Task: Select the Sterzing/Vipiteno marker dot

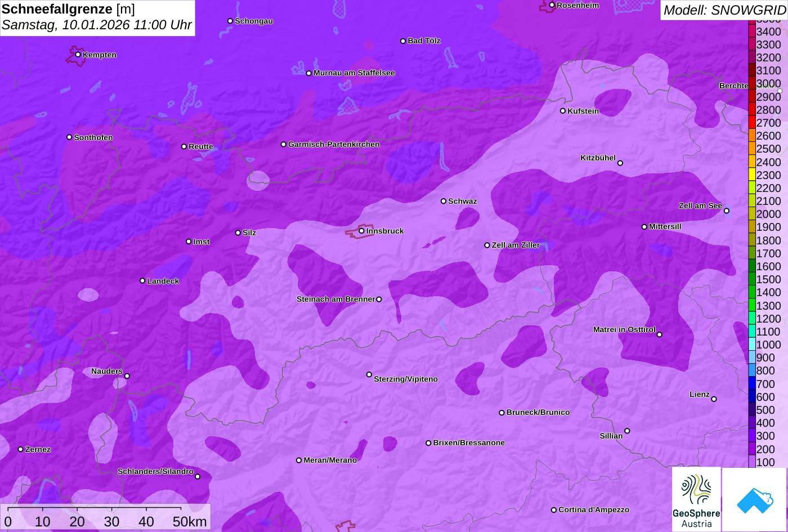Action: point(369,374)
